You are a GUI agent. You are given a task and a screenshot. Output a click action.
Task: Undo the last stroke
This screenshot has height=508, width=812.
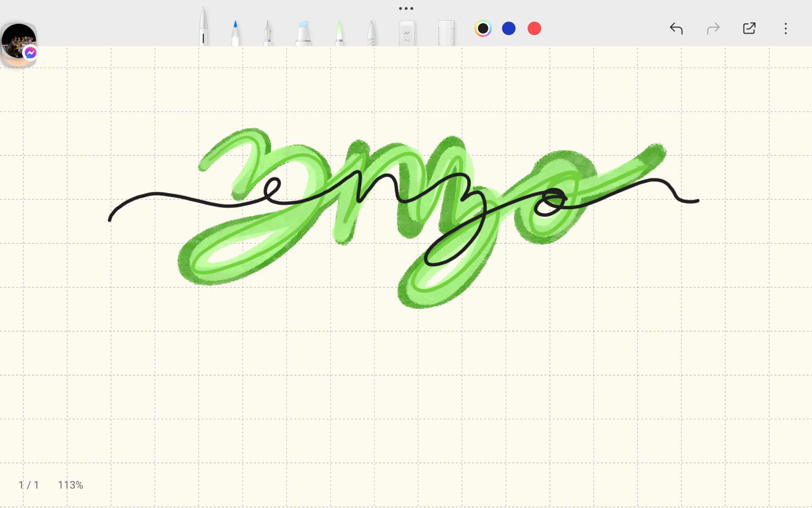676,29
